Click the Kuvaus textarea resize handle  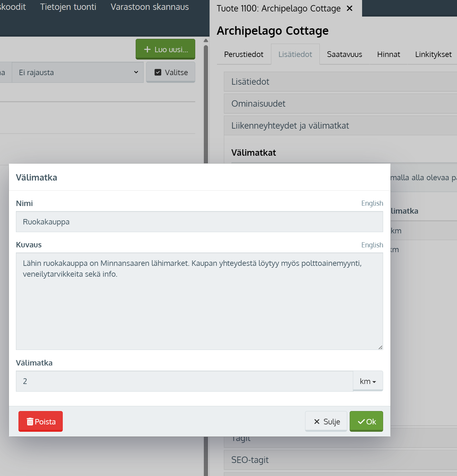pyautogui.click(x=380, y=347)
